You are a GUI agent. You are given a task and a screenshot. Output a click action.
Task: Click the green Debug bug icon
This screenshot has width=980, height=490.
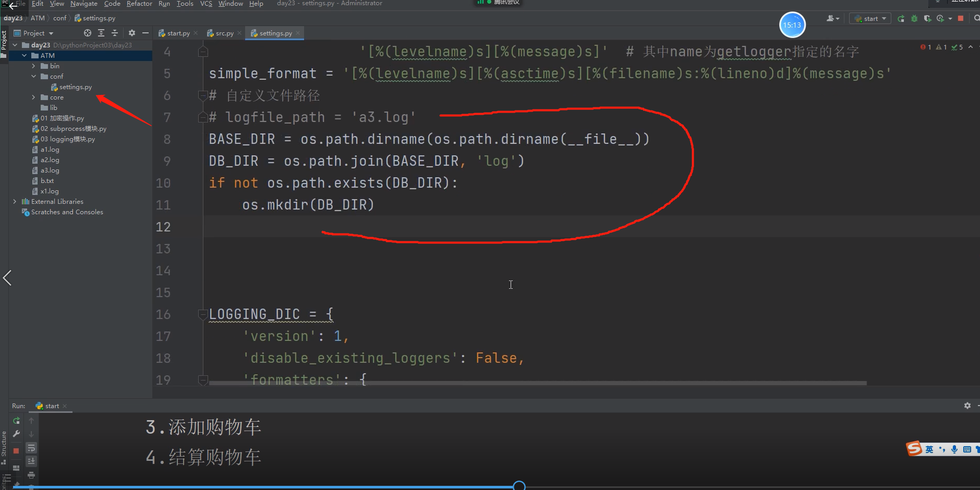tap(914, 19)
